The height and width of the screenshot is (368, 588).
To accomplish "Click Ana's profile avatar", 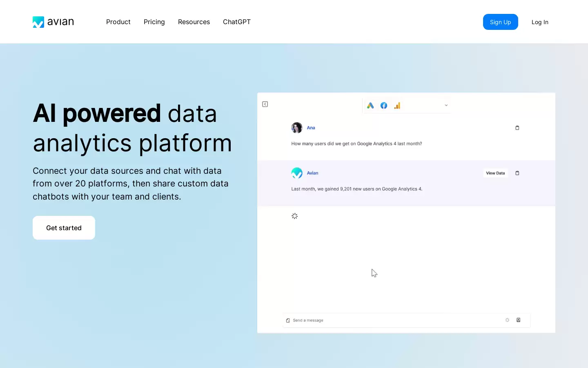I will click(297, 128).
